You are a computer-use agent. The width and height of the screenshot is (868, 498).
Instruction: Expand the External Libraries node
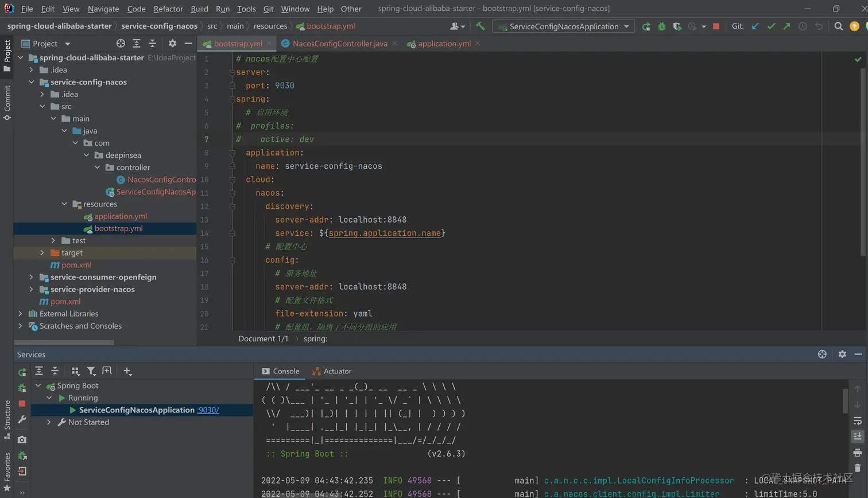(21, 314)
